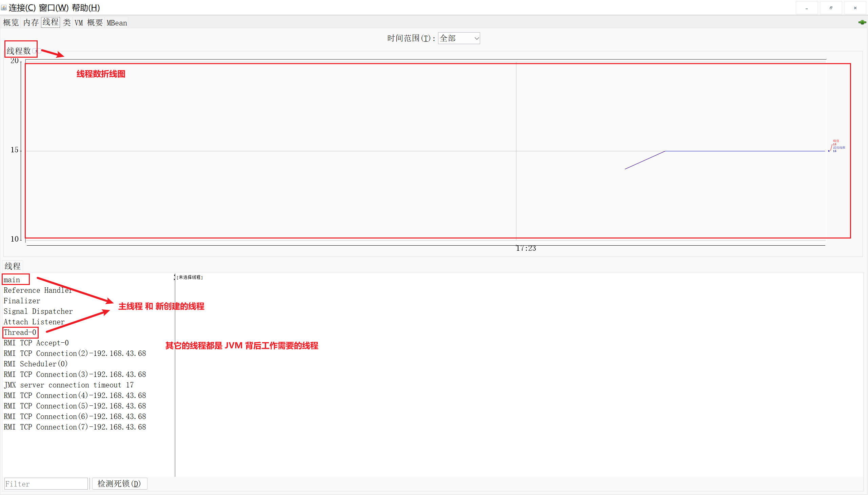Screen dimensions: 868x495
Task: Click the 检测死锁(D) button
Action: click(119, 483)
